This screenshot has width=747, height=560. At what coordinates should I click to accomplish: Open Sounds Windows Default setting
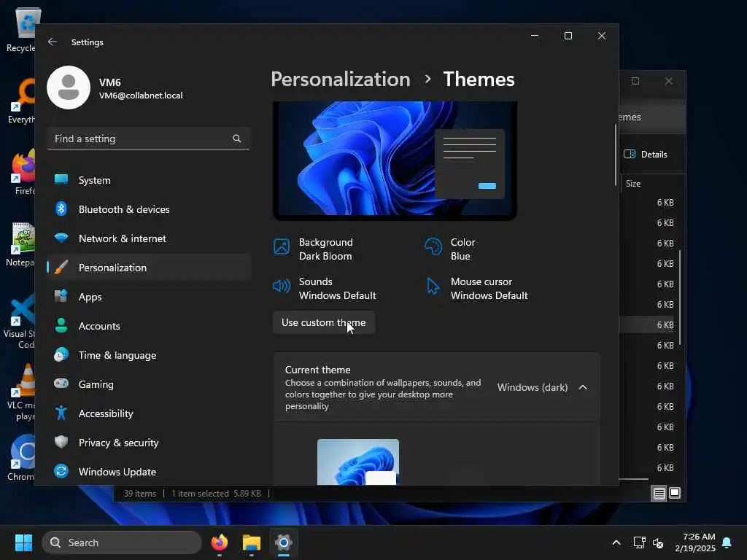pyautogui.click(x=325, y=289)
